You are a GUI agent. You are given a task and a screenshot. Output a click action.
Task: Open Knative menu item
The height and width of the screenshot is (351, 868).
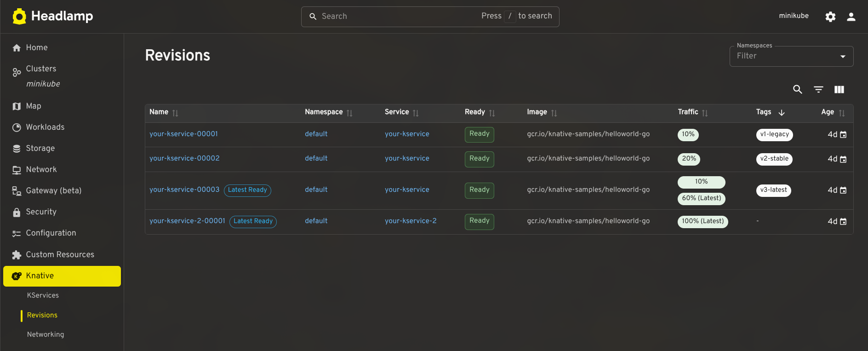[x=62, y=276]
